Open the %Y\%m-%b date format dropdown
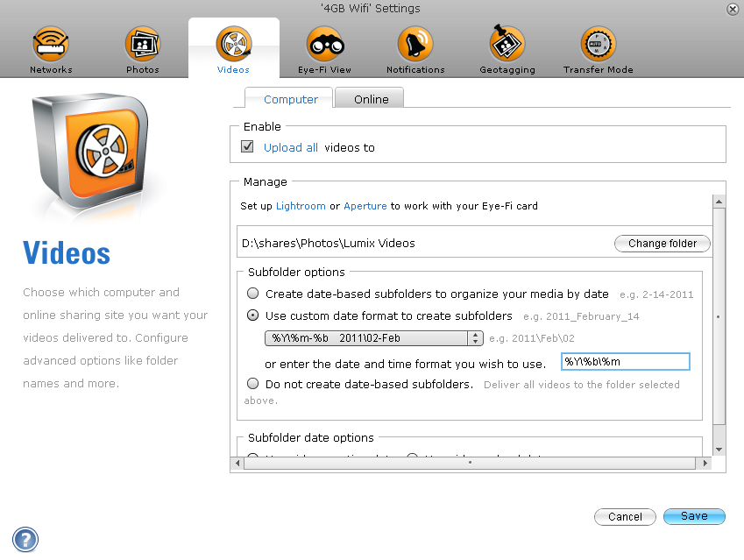This screenshot has height=560, width=744. 374,338
